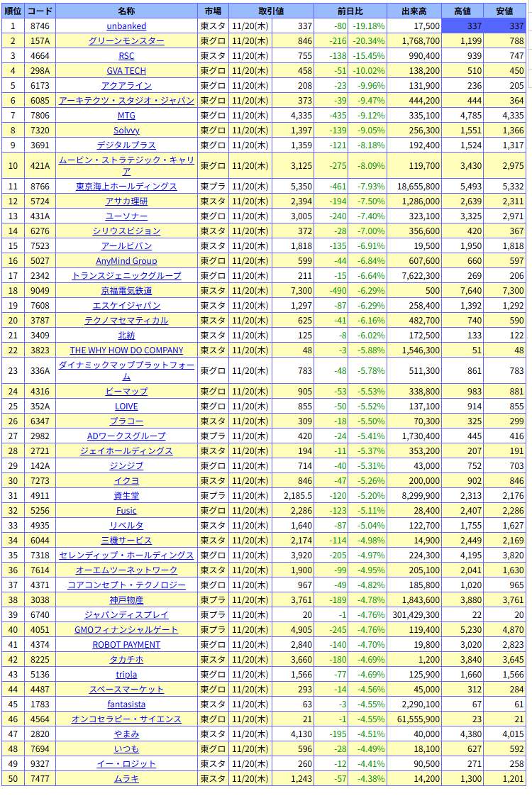The height and width of the screenshot is (796, 532).
Task: Open THE WHY HOW DO COMPANY link
Action: pos(126,350)
